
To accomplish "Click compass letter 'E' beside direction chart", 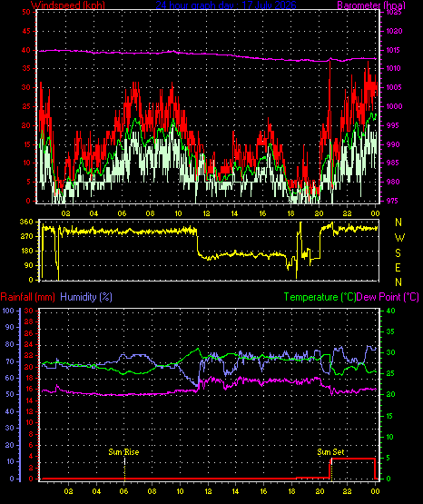I will point(398,267).
